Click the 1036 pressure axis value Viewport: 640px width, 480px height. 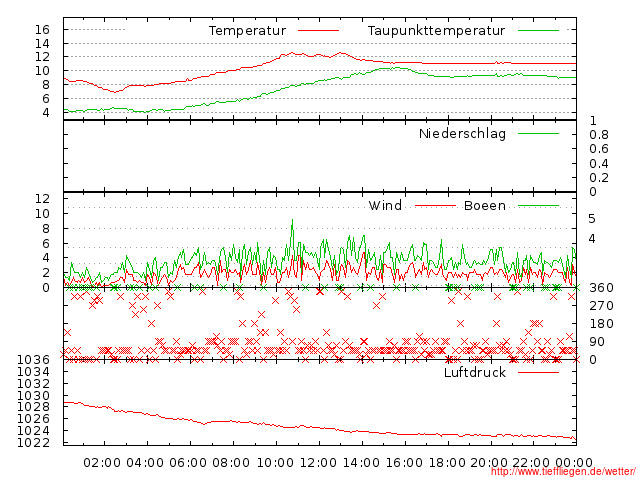(x=33, y=359)
